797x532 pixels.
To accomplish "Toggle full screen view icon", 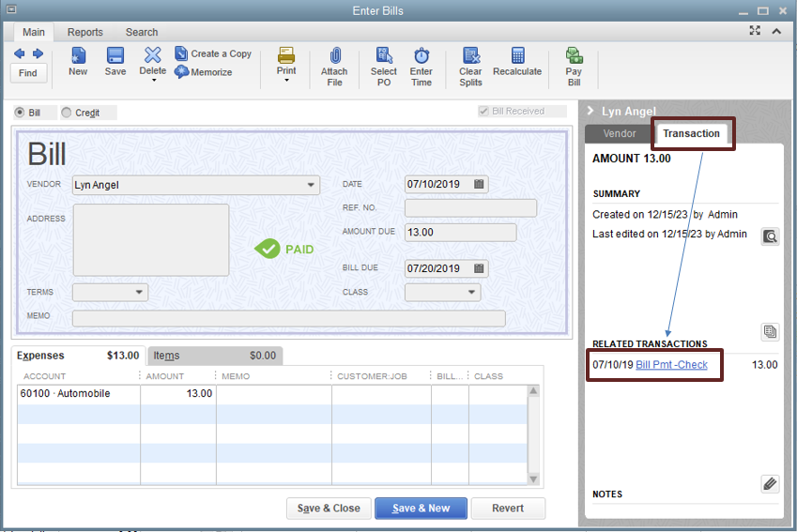I will click(755, 30).
